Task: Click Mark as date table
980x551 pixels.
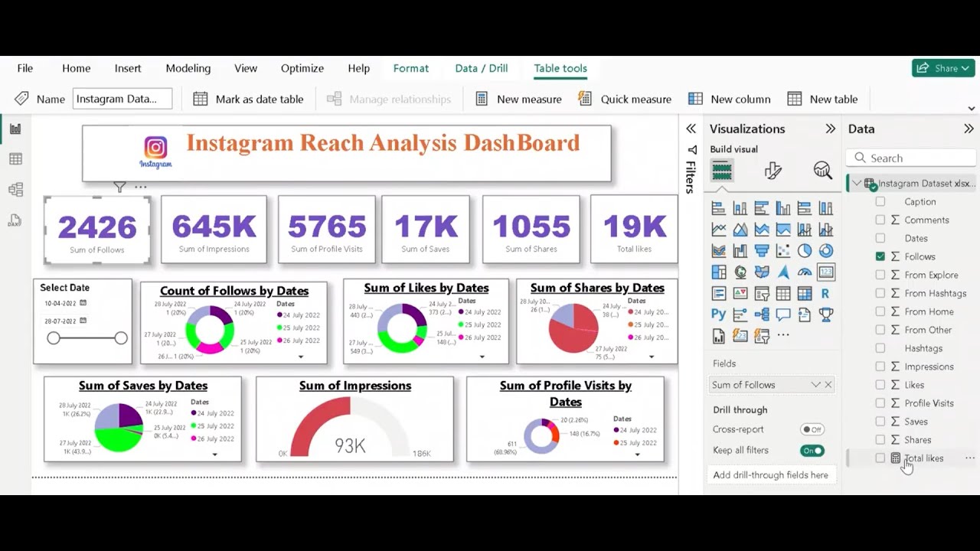Action: click(x=248, y=99)
